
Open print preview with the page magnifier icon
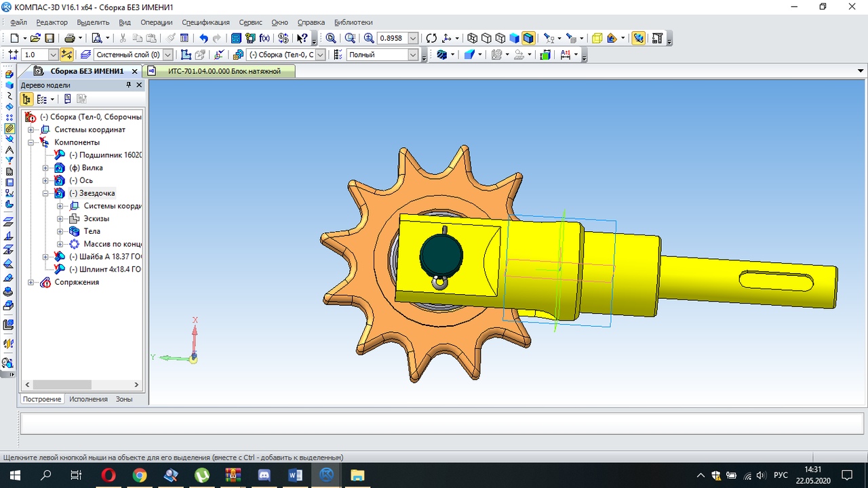[x=97, y=39]
